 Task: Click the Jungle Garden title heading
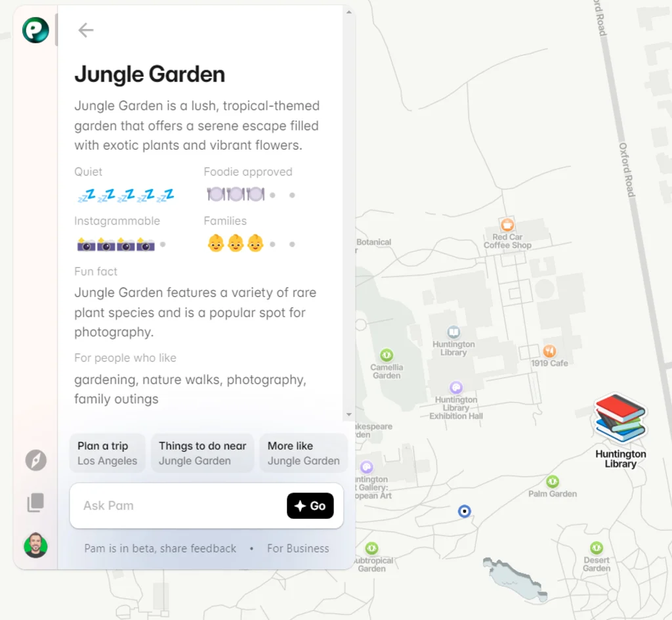pyautogui.click(x=150, y=74)
